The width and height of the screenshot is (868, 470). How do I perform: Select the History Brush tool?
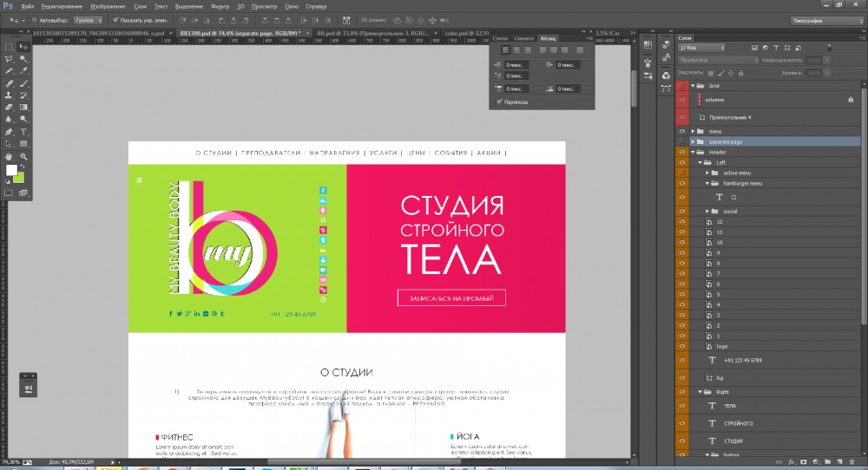23,95
